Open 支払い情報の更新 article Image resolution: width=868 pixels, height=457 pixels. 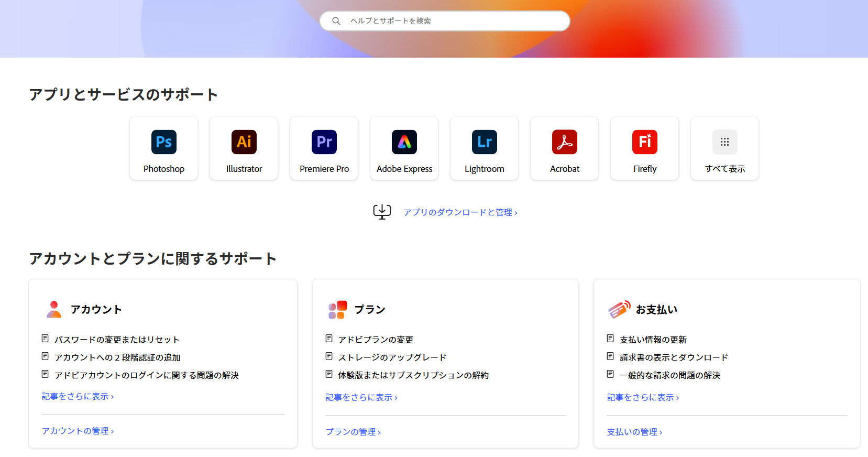pyautogui.click(x=653, y=340)
